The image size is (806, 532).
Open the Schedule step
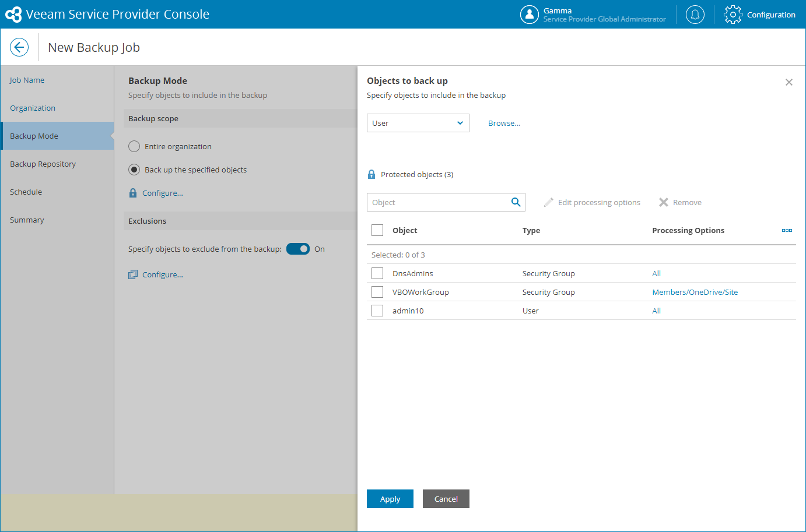(x=26, y=192)
